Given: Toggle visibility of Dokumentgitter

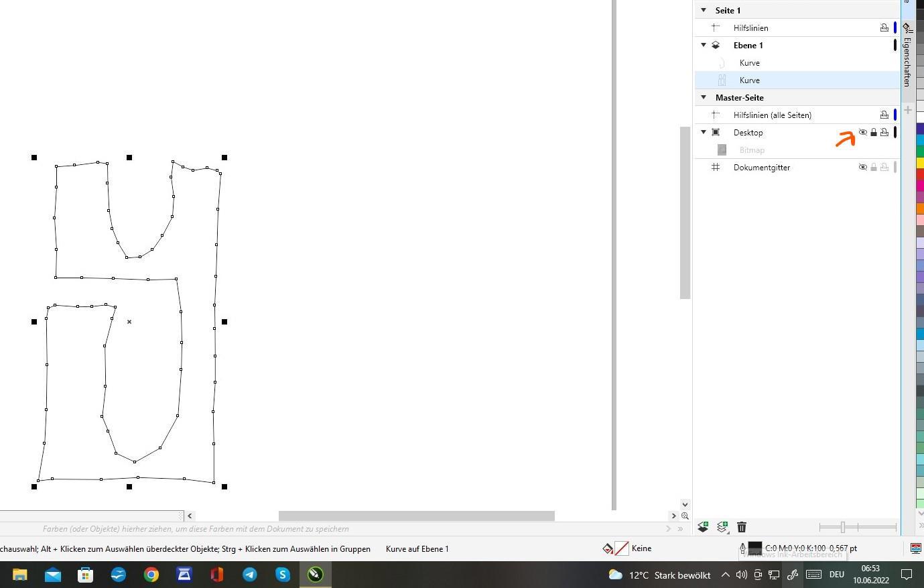Looking at the screenshot, I should [863, 167].
